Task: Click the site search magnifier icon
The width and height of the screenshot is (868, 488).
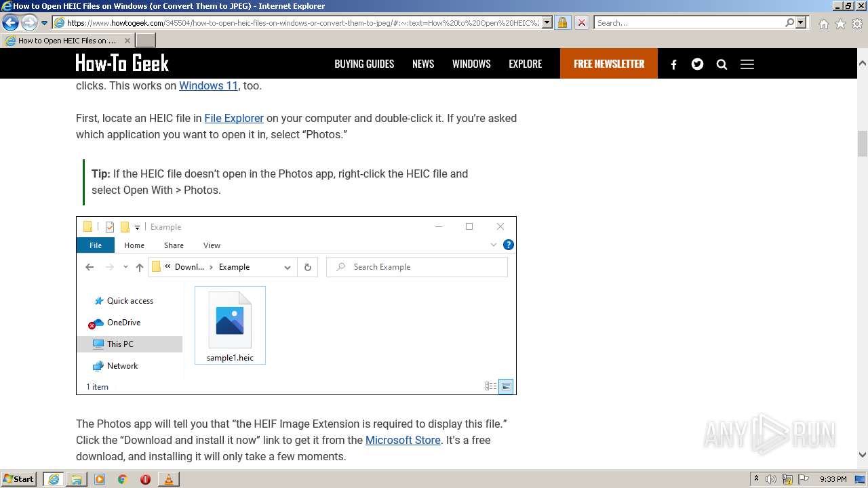Action: (x=722, y=64)
